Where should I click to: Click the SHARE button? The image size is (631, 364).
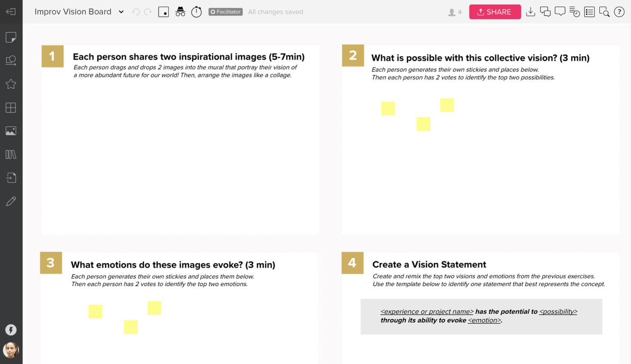(495, 12)
